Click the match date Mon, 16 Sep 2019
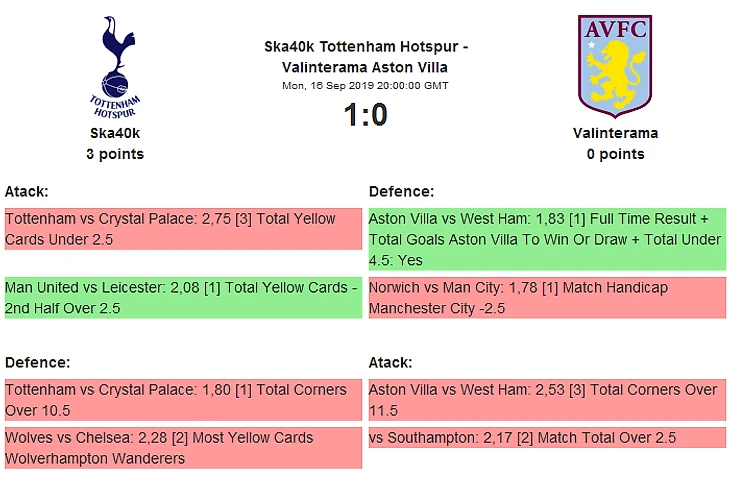730x480 pixels. (x=365, y=86)
